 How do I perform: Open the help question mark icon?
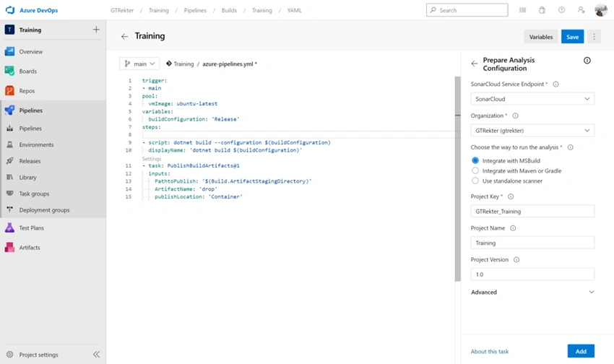click(561, 10)
